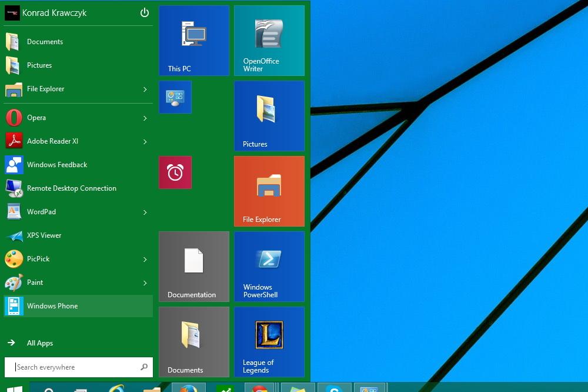Image resolution: width=588 pixels, height=392 pixels.
Task: Click the power button icon
Action: (145, 13)
